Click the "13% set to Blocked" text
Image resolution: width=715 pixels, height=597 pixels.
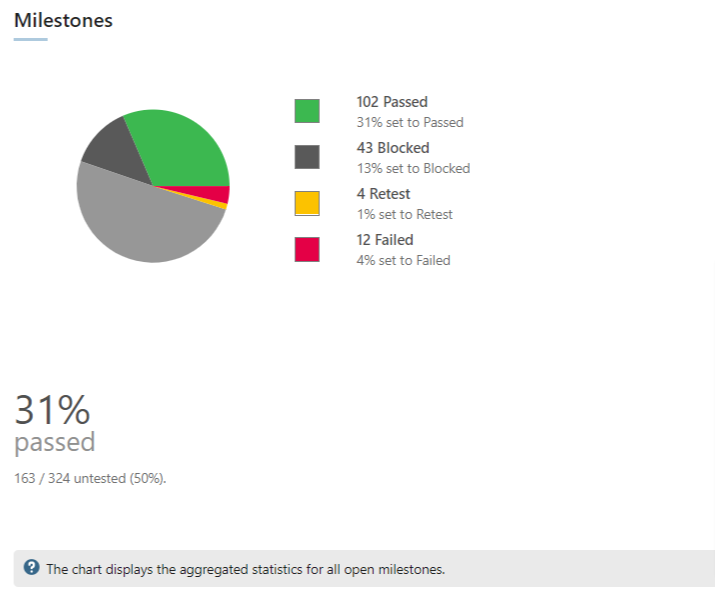(413, 169)
